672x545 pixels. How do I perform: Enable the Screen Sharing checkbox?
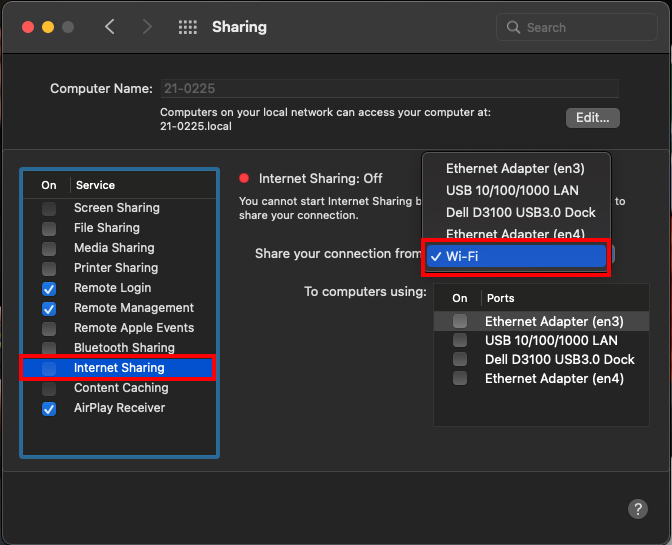[x=49, y=208]
